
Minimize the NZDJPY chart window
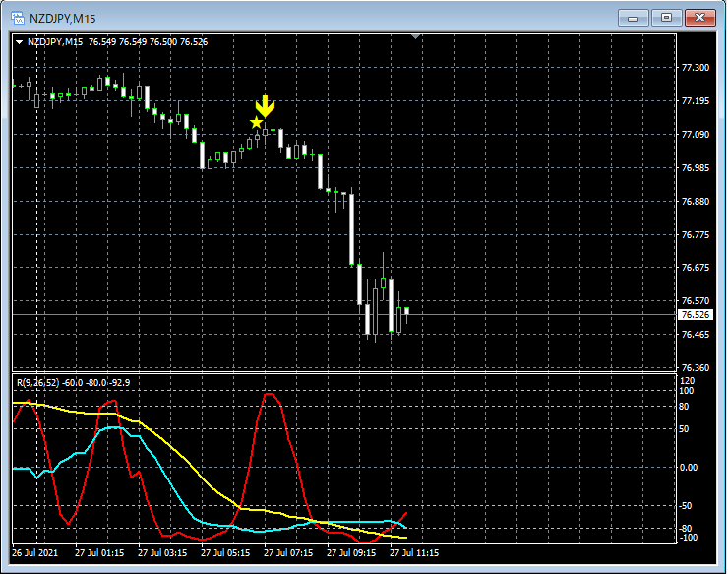coord(634,18)
